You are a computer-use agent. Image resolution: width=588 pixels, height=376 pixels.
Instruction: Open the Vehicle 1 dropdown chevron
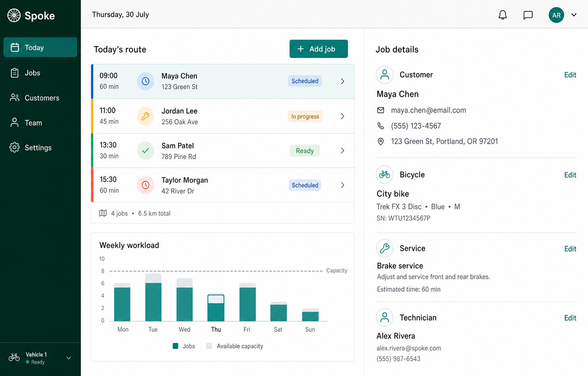69,358
